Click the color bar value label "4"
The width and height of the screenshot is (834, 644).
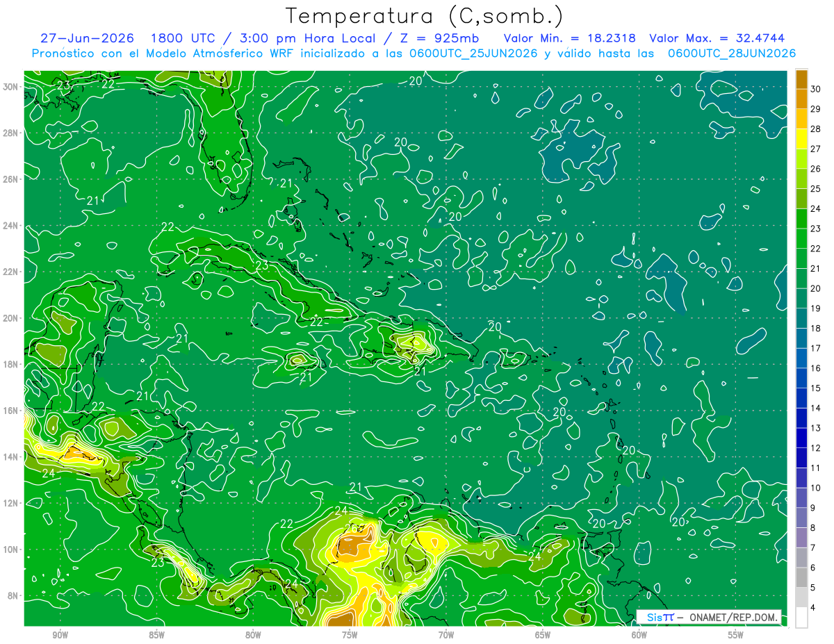815,608
